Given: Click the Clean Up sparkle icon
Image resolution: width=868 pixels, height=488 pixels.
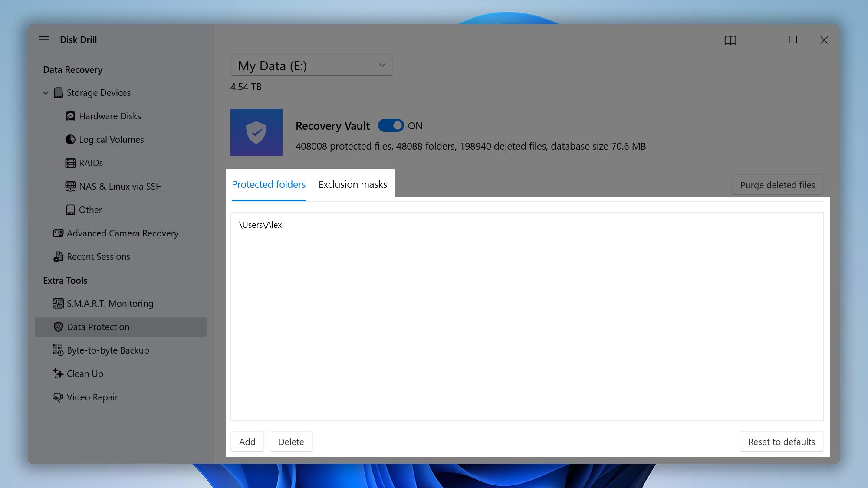Looking at the screenshot, I should (58, 374).
